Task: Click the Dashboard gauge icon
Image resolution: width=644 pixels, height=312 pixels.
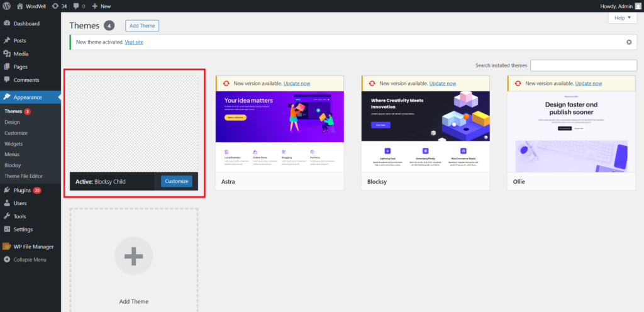Action: point(6,23)
